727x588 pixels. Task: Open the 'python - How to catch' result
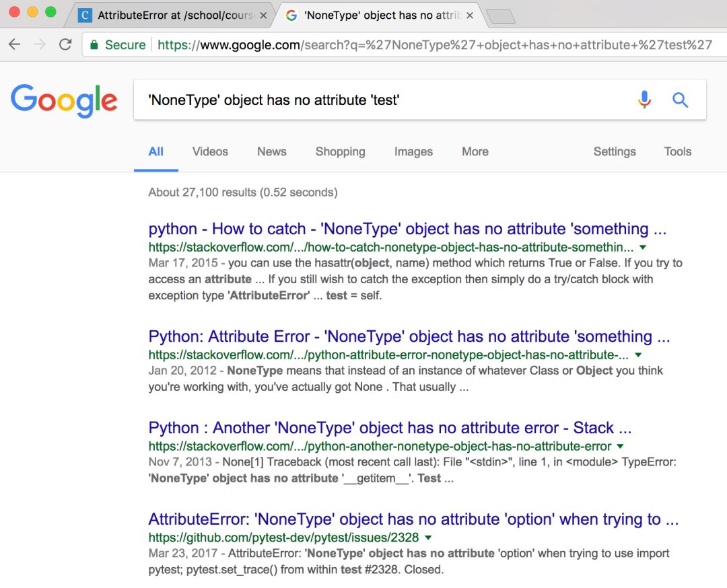click(x=407, y=229)
